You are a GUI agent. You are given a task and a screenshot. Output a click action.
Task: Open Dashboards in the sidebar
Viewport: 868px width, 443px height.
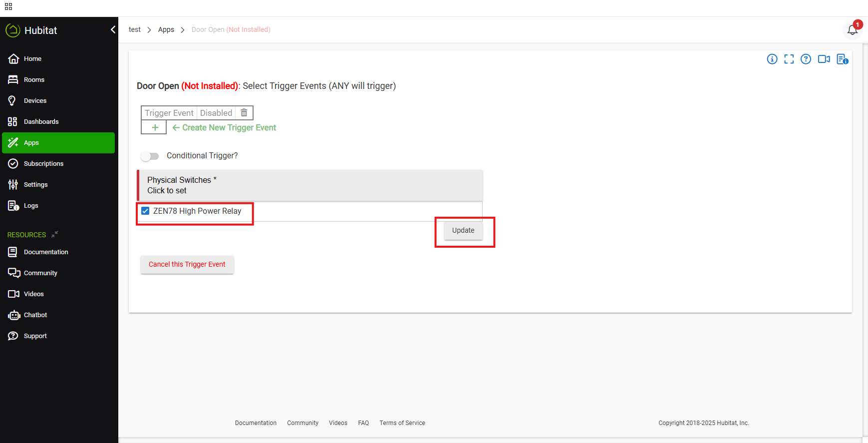[x=58, y=122]
